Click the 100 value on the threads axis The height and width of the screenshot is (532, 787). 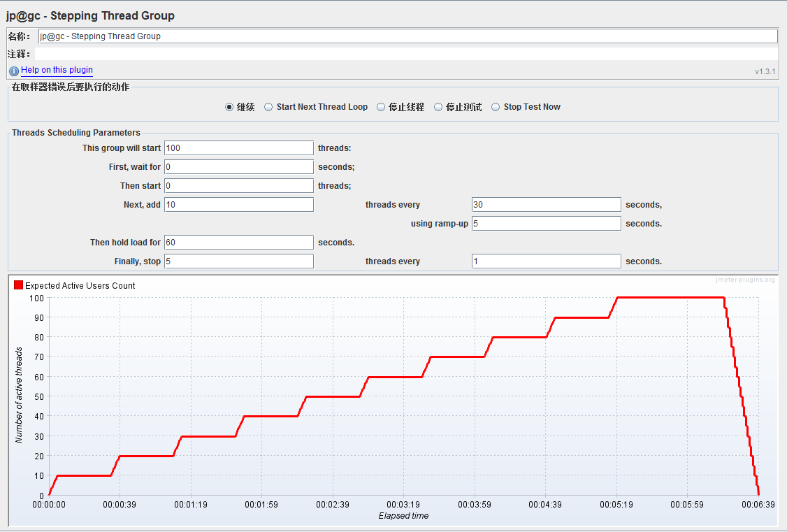[x=36, y=298]
